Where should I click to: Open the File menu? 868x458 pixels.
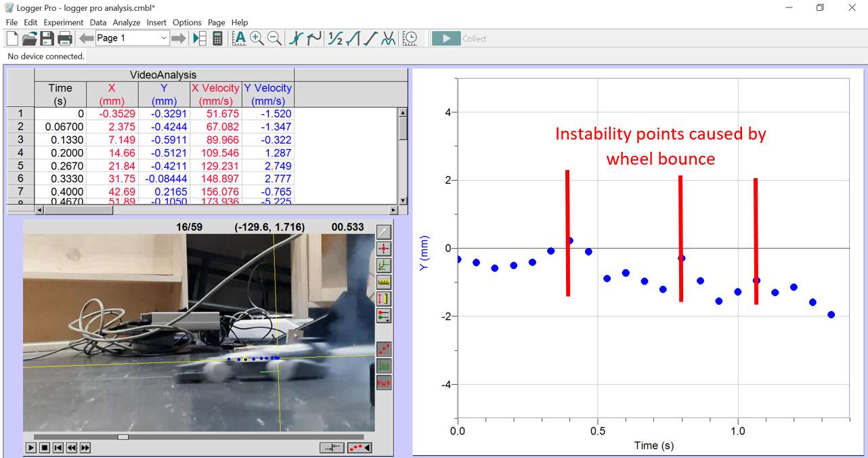tap(12, 22)
